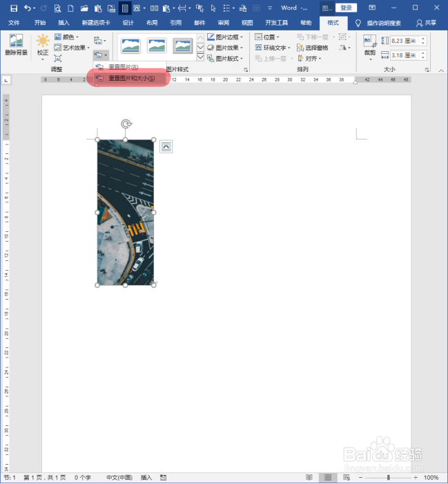Screen dimensions: 448x484
Task: Save the document with the floppy disk icon
Action: click(x=14, y=8)
